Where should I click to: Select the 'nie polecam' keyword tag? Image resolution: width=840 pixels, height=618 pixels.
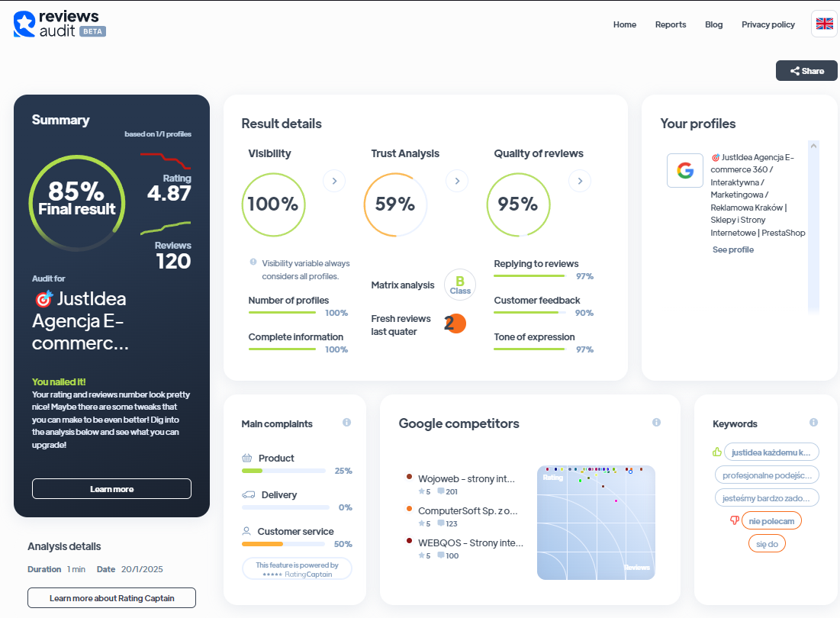tap(771, 520)
